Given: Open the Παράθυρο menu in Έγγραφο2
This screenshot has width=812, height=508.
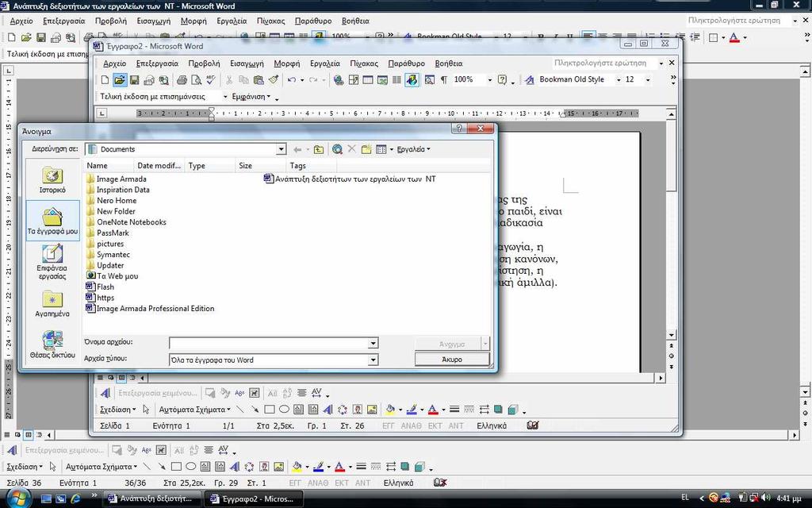Looking at the screenshot, I should (x=407, y=63).
